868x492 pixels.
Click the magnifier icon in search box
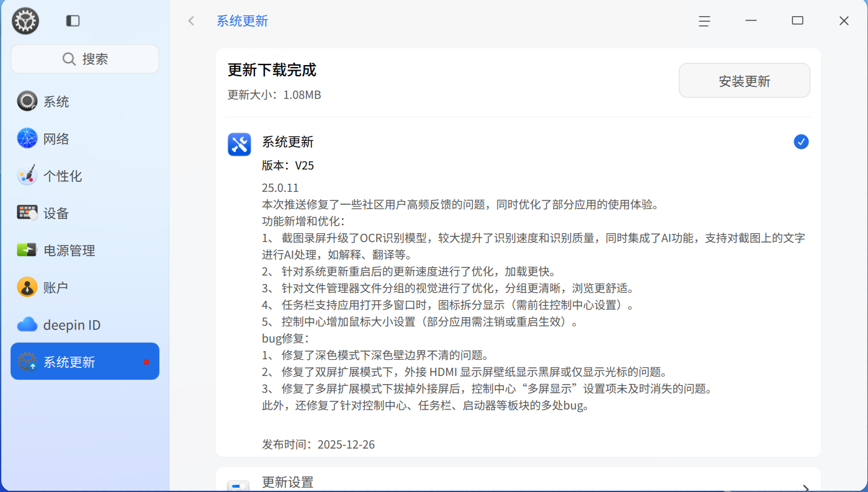[x=69, y=59]
